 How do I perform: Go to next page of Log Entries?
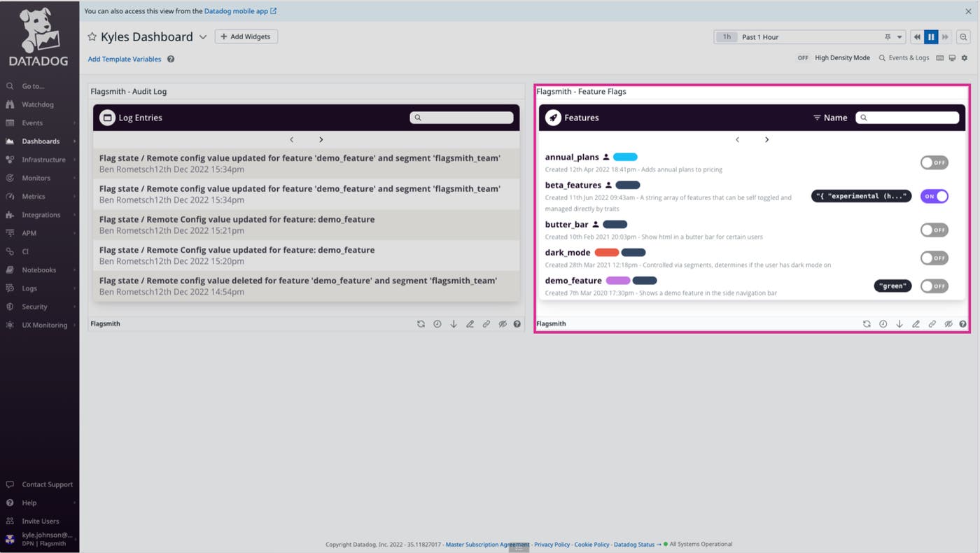click(x=321, y=140)
